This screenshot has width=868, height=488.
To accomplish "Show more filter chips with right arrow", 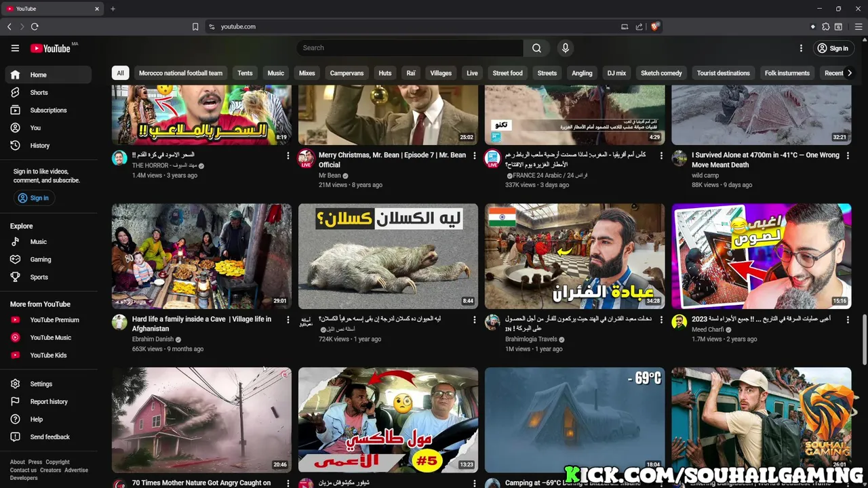I will (849, 73).
